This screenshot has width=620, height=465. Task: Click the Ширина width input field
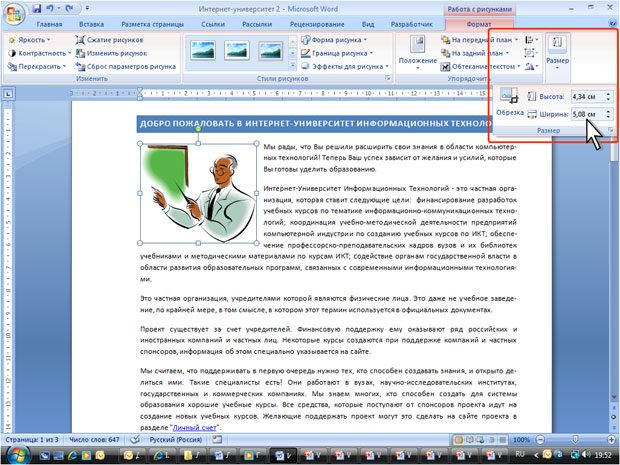tap(587, 114)
